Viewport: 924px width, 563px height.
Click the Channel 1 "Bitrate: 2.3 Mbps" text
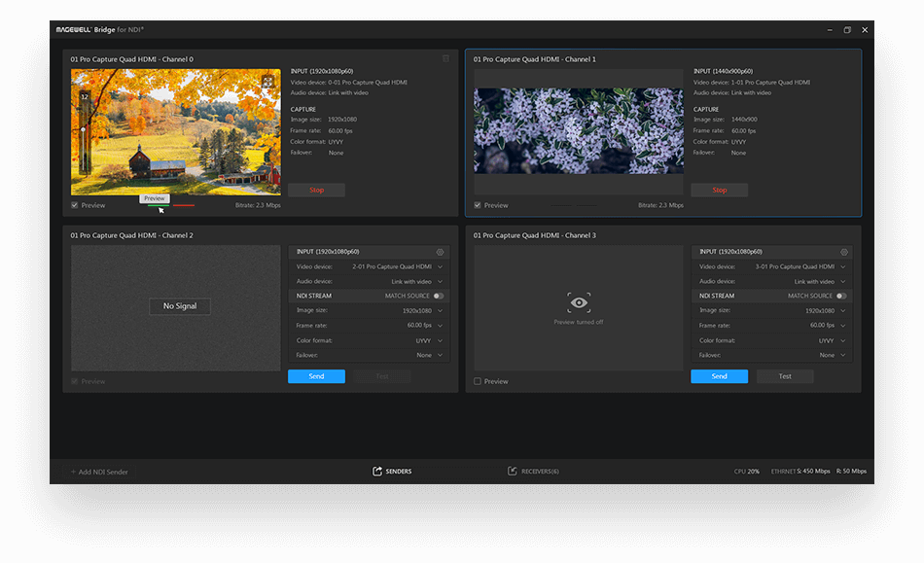coord(660,205)
